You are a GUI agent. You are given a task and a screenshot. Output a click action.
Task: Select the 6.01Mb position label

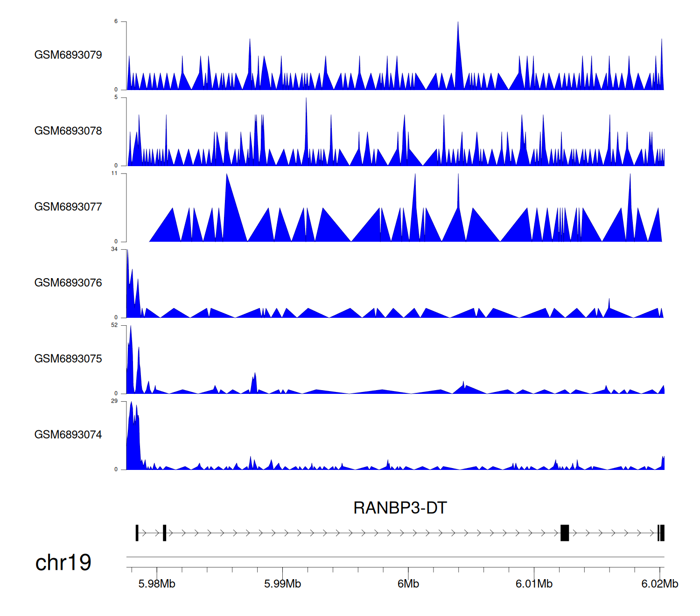point(534,584)
